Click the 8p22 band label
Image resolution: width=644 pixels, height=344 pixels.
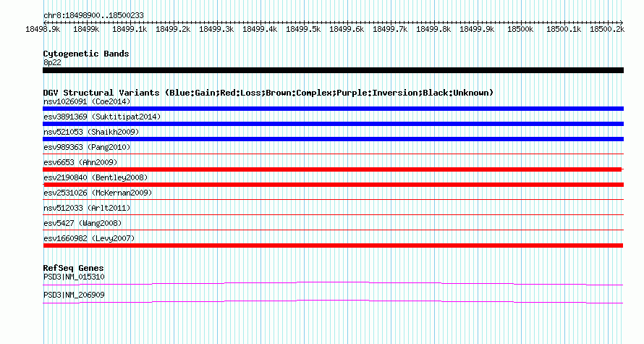point(52,62)
